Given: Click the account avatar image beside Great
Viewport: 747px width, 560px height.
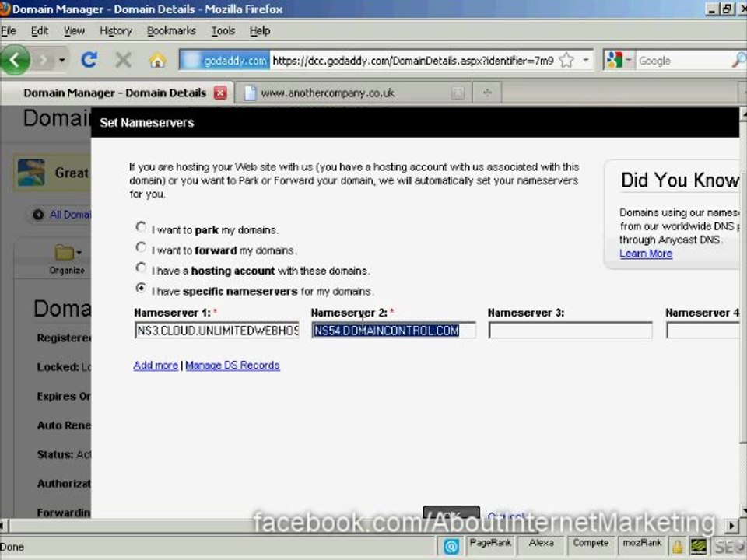Looking at the screenshot, I should tap(31, 173).
